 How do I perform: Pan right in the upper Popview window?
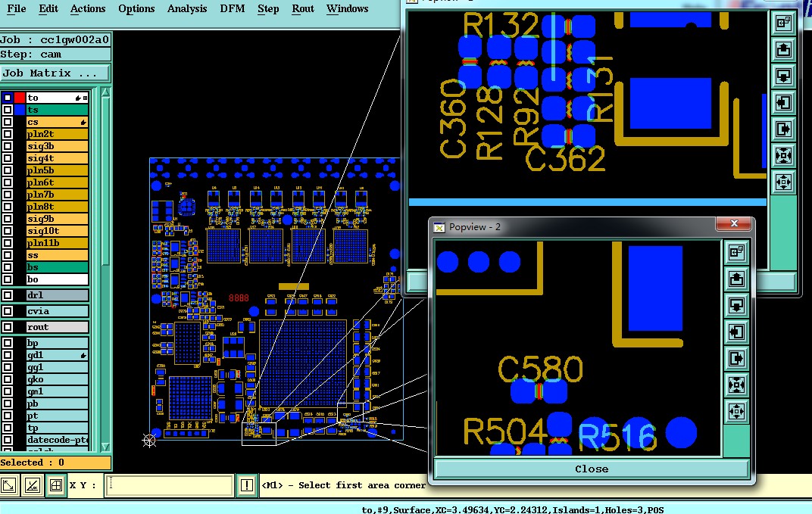[x=783, y=129]
